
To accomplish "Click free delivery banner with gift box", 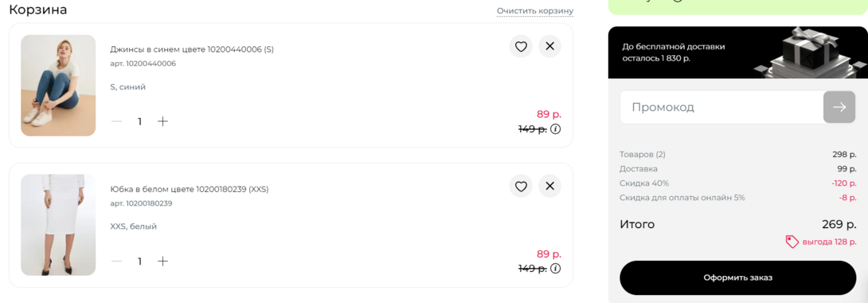I will pos(738,52).
